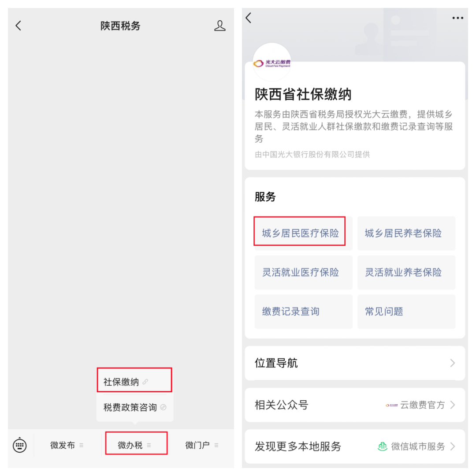Open 常见问题 help
476x476 pixels.
(x=406, y=312)
